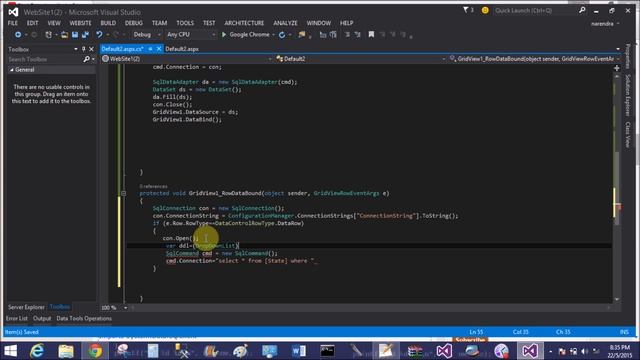Toggle auto-hide pin on the Toolbox panel
Image resolution: width=640 pixels, height=360 pixels.
click(84, 49)
